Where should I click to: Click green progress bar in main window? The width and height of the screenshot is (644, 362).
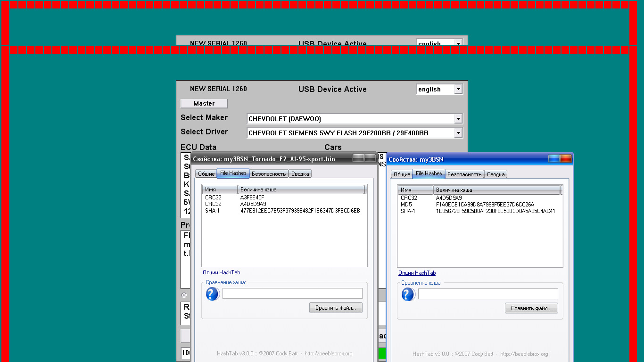click(x=382, y=353)
